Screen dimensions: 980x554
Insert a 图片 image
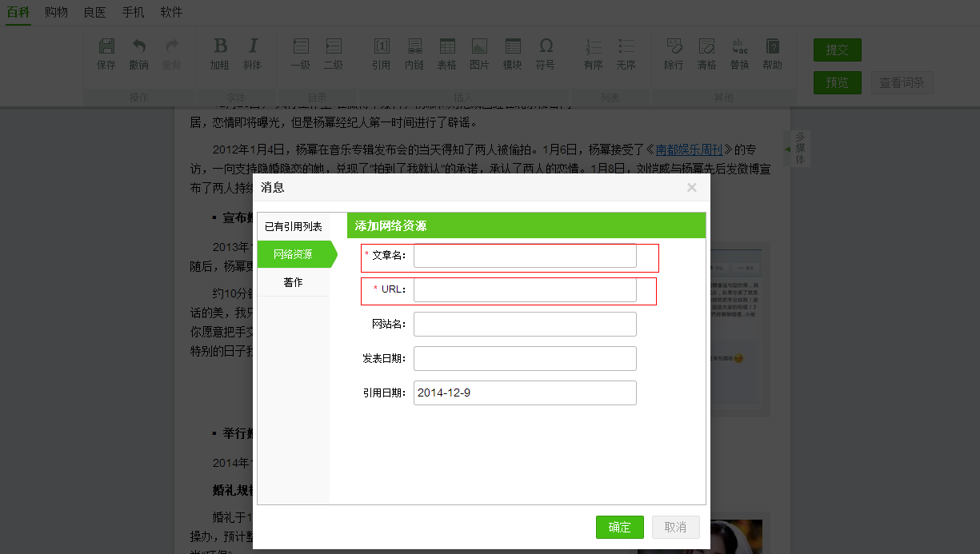[x=479, y=54]
